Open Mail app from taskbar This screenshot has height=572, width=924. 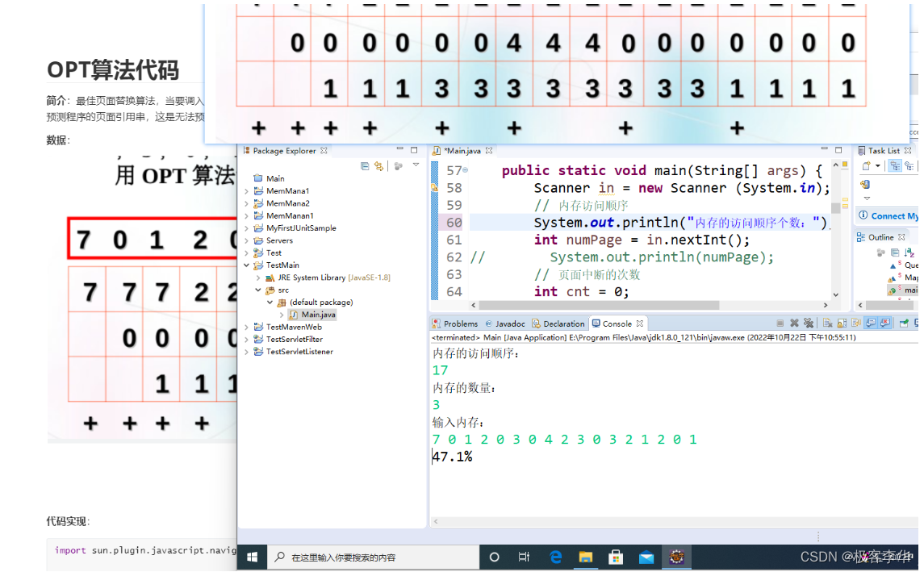click(646, 557)
